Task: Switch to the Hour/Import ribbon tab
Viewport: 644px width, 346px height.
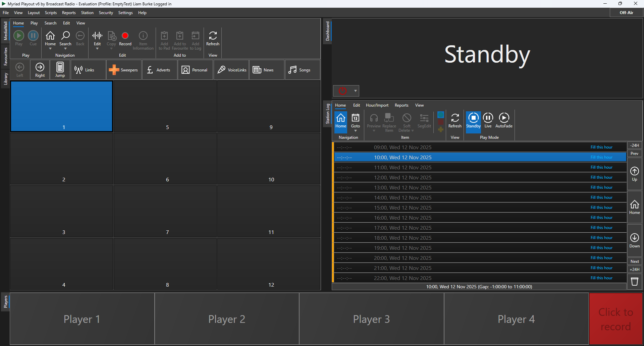Action: coord(377,105)
